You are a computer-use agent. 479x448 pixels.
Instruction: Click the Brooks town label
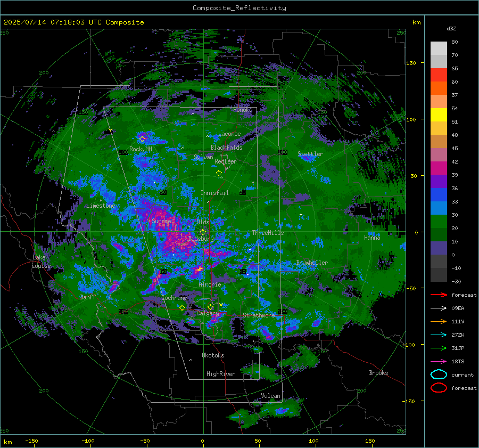pos(378,373)
